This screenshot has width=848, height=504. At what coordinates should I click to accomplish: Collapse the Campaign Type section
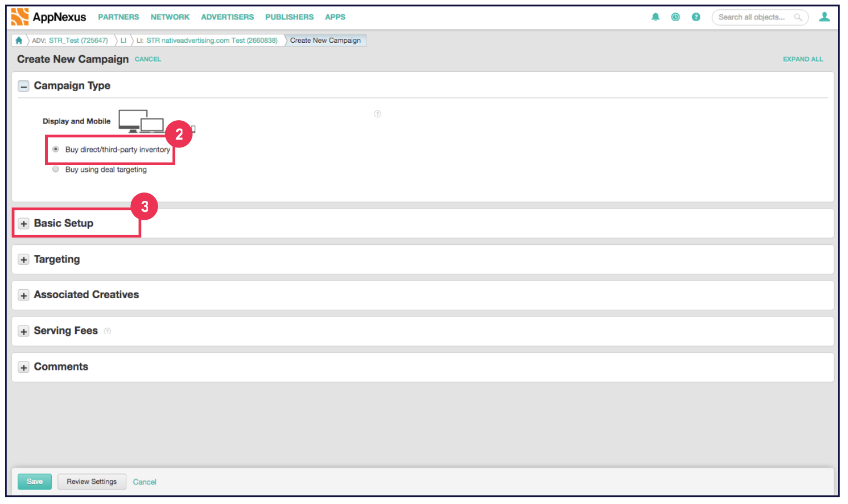point(23,86)
